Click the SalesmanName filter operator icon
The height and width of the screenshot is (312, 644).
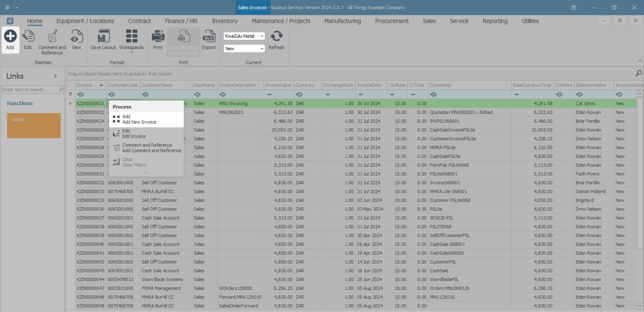tap(580, 95)
